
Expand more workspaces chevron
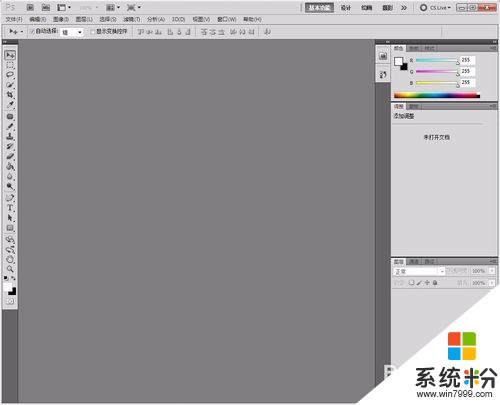pyautogui.click(x=404, y=7)
